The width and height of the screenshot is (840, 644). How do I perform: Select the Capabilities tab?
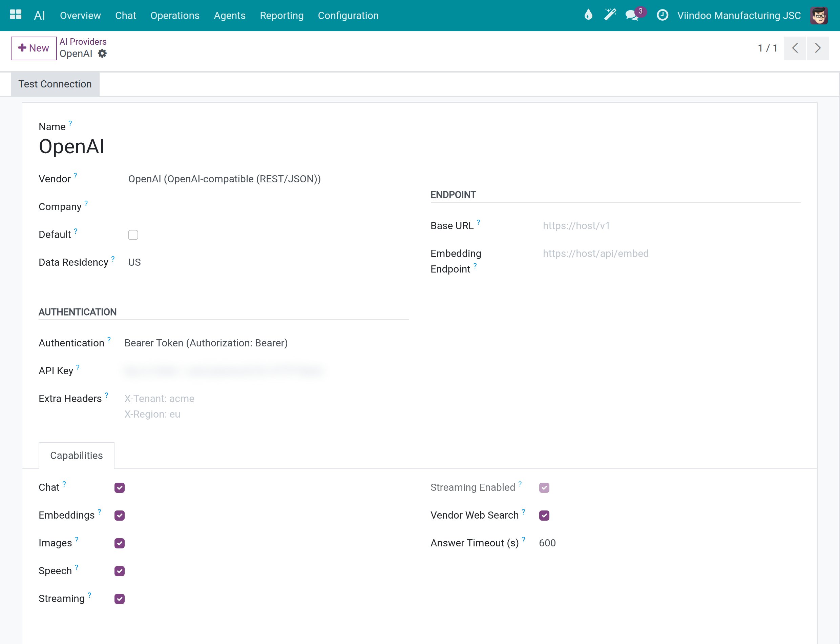click(x=77, y=456)
